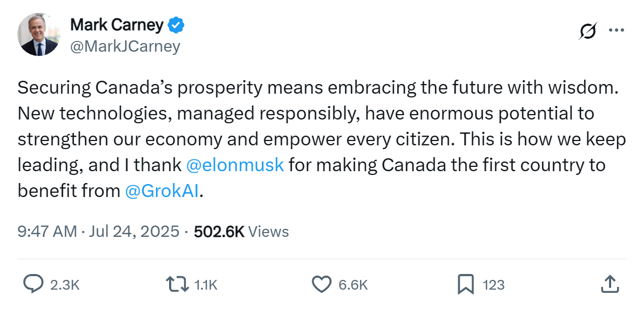Click the Mark Carney display name

tap(116, 25)
